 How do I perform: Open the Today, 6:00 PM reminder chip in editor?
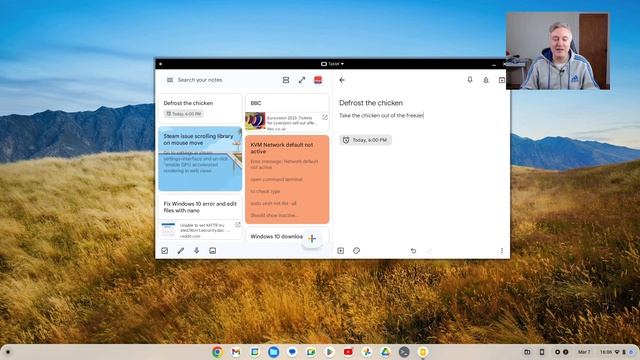365,140
